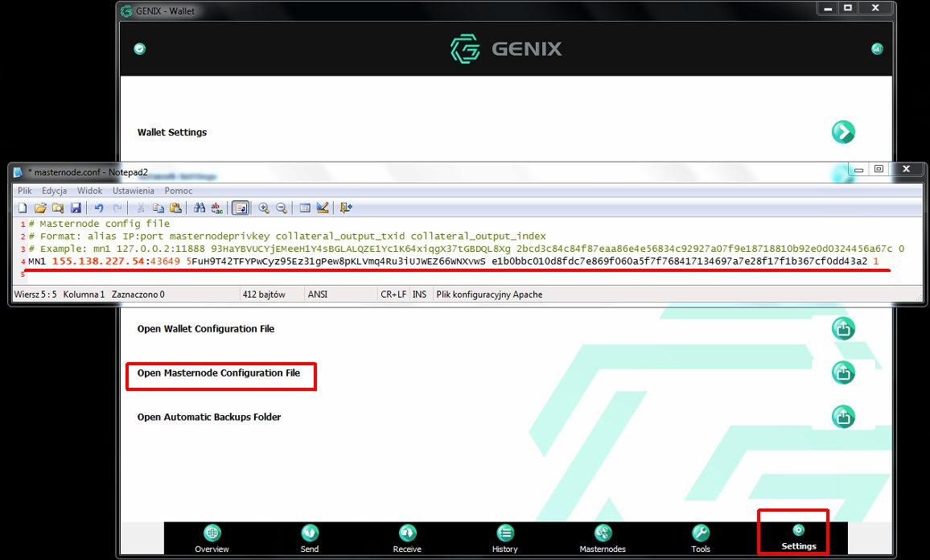
Task: Click Open Automatic Backups Folder
Action: [209, 417]
